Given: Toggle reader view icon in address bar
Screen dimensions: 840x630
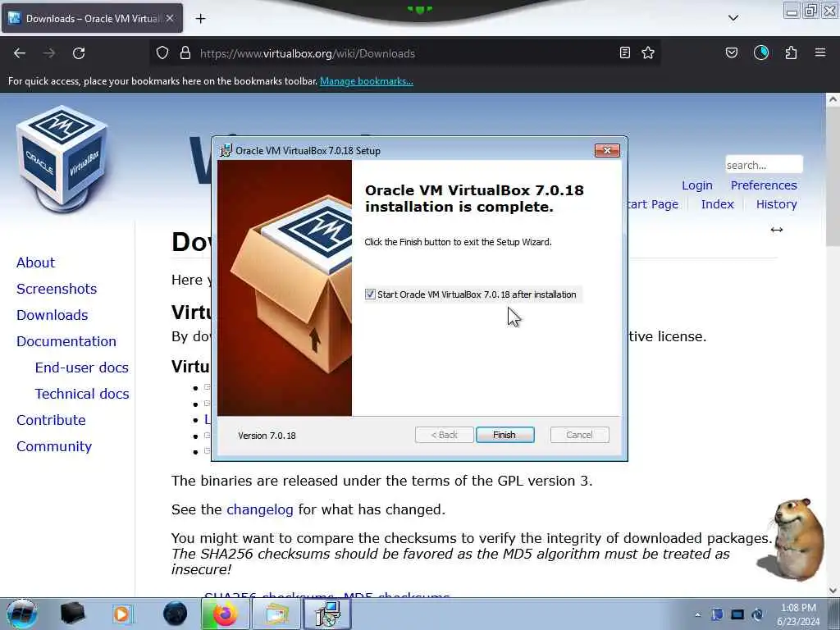Looking at the screenshot, I should coord(624,52).
